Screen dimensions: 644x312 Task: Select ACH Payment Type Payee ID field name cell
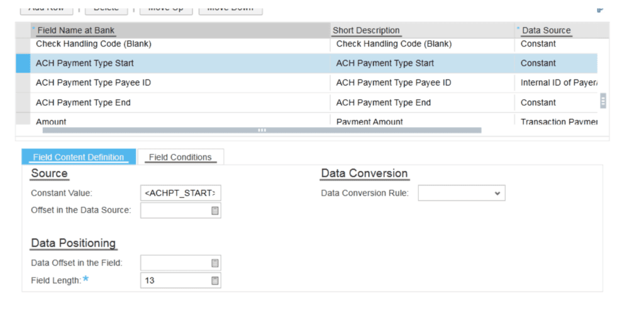click(180, 83)
